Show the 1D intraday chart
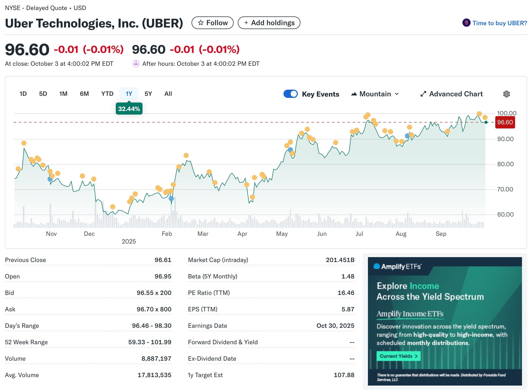Image resolution: width=532 pixels, height=392 pixels. pos(23,94)
